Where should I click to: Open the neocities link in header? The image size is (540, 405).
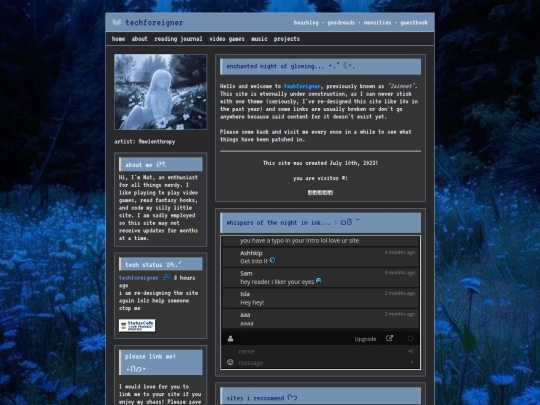[x=377, y=23]
